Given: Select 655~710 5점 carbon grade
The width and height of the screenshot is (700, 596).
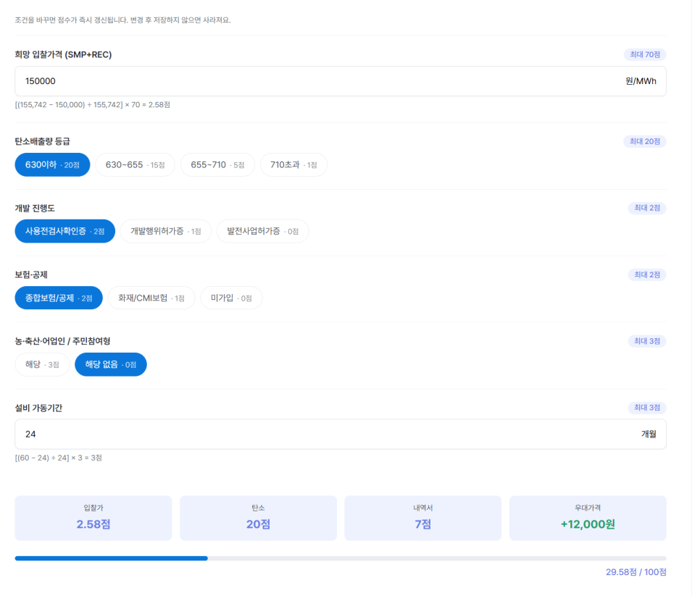Looking at the screenshot, I should pos(217,165).
